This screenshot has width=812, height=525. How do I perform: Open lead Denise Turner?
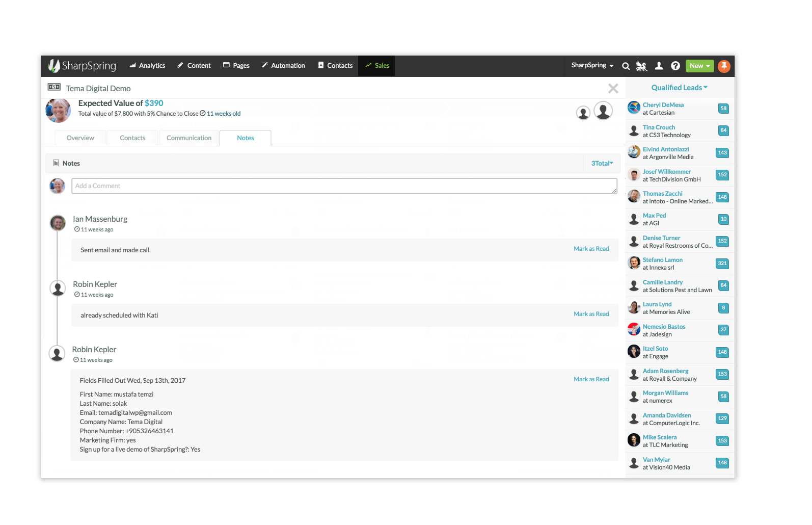(x=661, y=238)
